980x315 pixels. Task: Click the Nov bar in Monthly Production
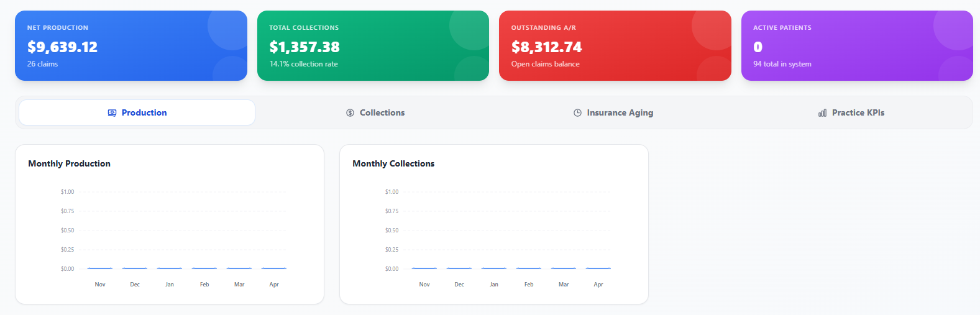100,268
